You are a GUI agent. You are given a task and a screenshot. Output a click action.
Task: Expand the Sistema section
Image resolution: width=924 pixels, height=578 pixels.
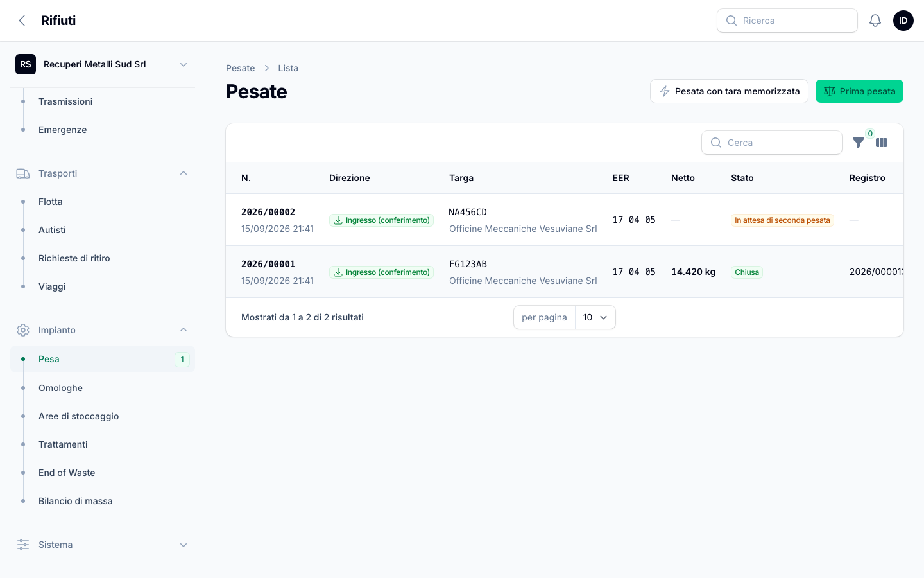pos(184,545)
